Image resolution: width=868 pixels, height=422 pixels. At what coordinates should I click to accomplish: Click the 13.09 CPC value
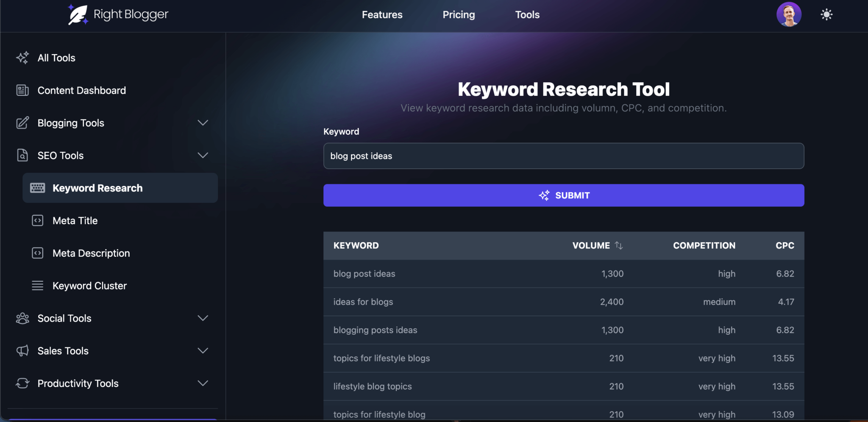(783, 414)
